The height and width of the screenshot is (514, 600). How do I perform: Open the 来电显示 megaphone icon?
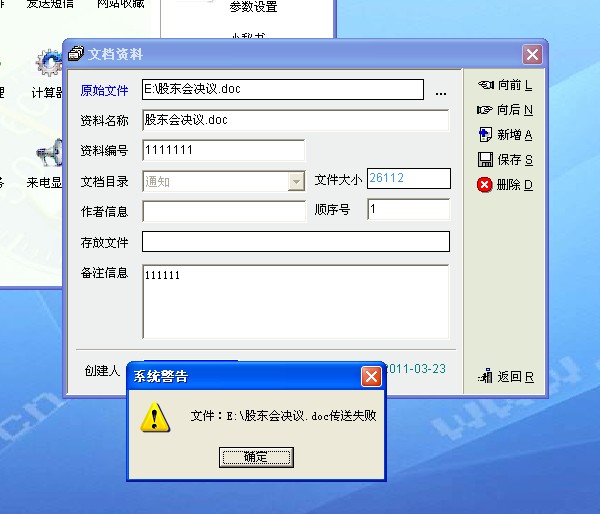point(46,165)
